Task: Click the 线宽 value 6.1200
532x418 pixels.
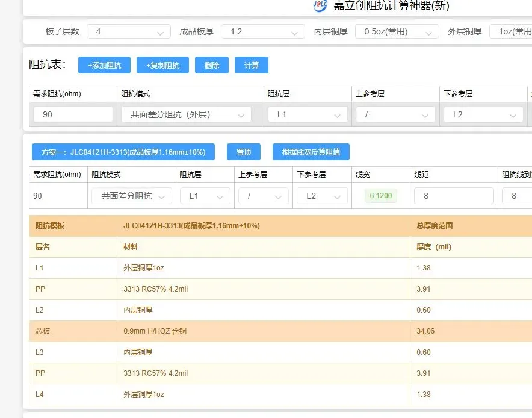Action: (381, 196)
